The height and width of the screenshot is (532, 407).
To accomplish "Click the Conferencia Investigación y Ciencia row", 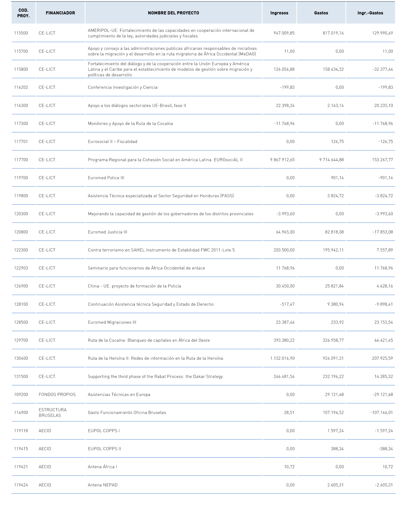I will (203, 87).
